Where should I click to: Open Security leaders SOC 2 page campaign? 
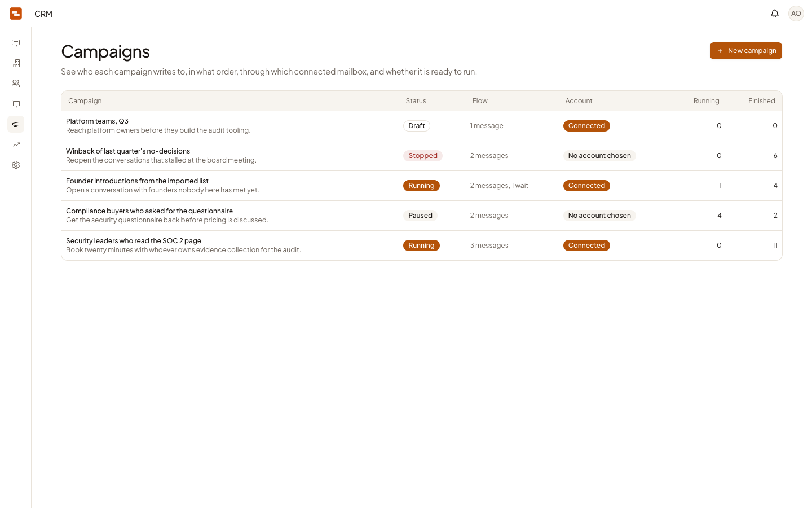[x=421, y=246]
